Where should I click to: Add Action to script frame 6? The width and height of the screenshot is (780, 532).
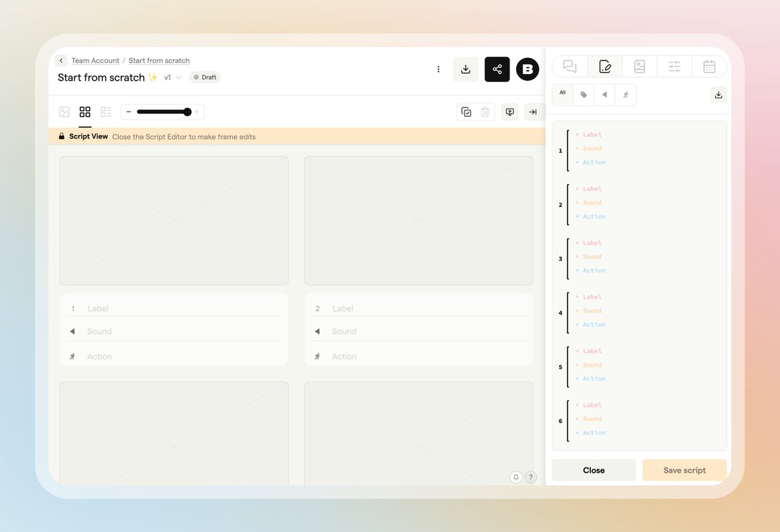(591, 433)
